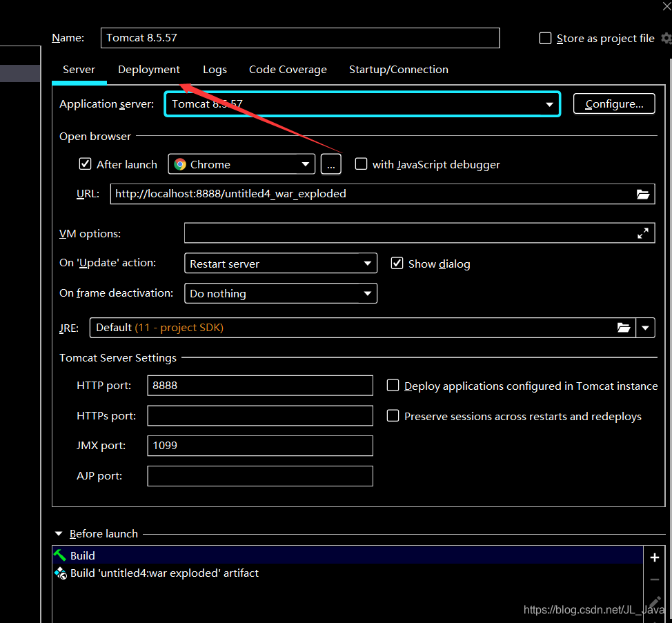Click the AJP port field
Viewport: 672px width, 623px height.
click(260, 476)
